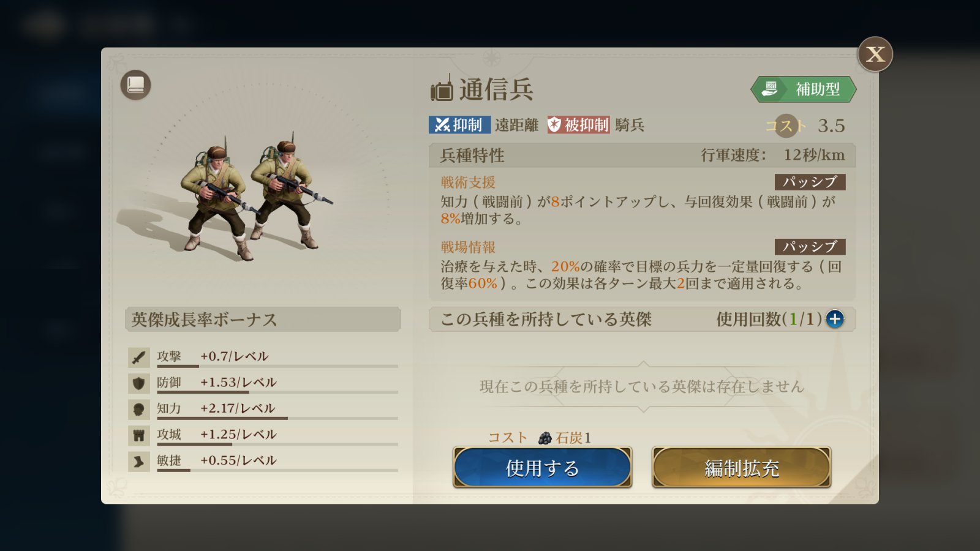The height and width of the screenshot is (551, 980).
Task: Click the blue 使用する button
Action: [542, 468]
